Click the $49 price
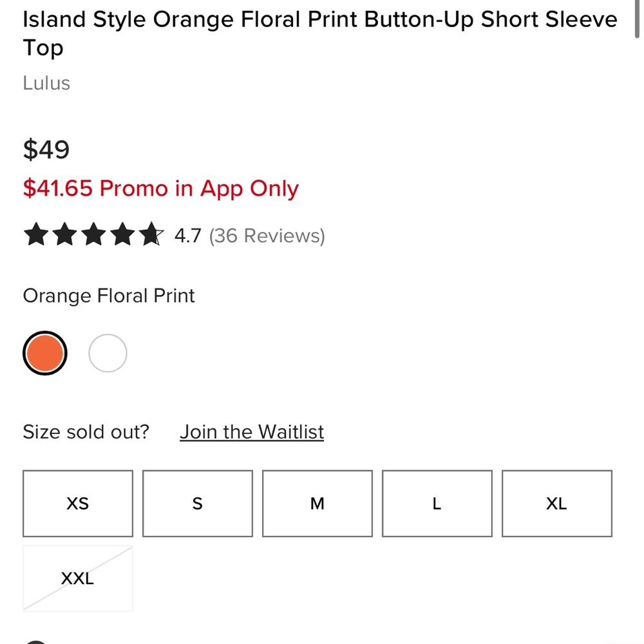The width and height of the screenshot is (644, 644). tap(46, 149)
